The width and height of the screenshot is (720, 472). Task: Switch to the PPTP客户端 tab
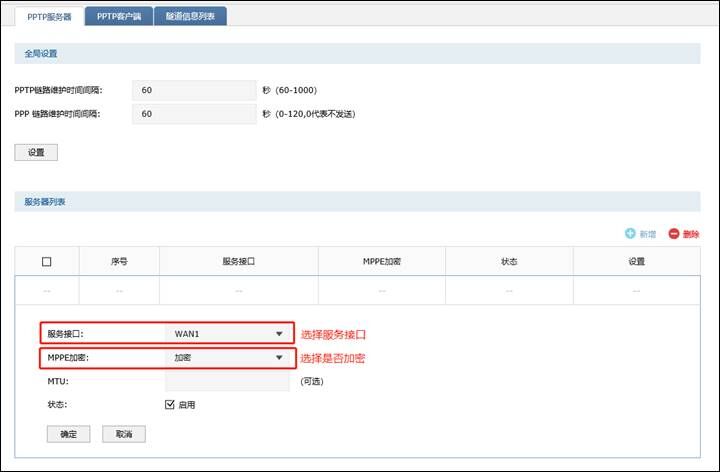tap(117, 16)
